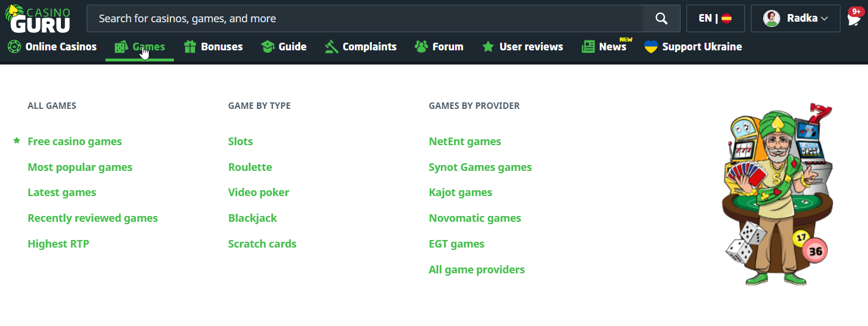Browse NetEnt games provider

464,142
